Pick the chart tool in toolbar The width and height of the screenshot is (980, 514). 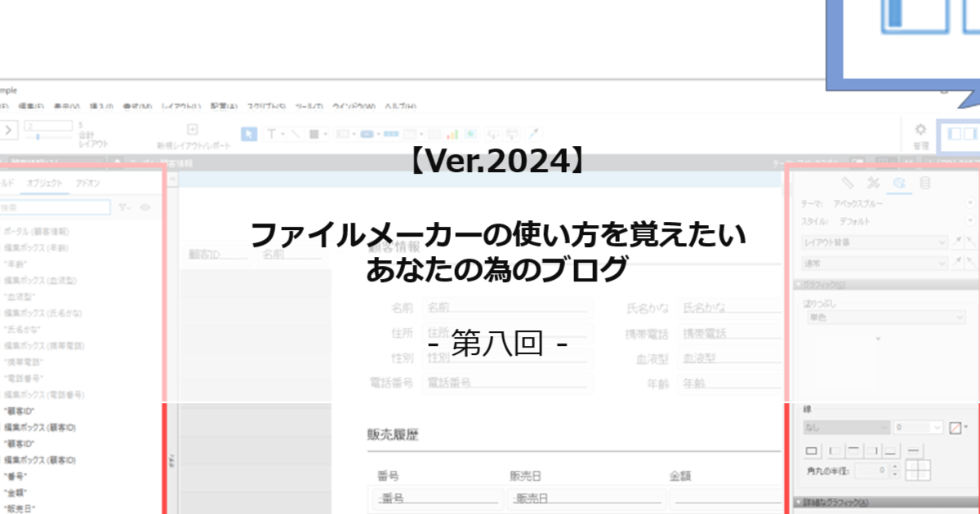(451, 134)
